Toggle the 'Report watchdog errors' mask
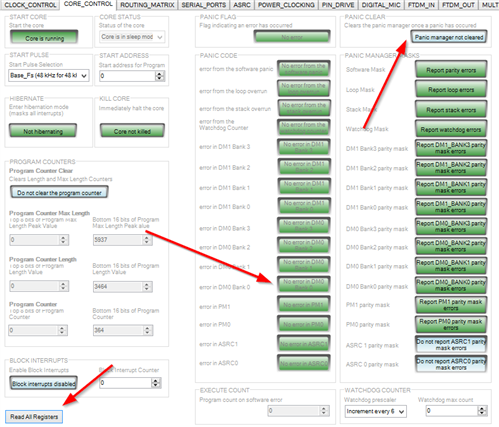This screenshot has width=499, height=427. (x=451, y=129)
